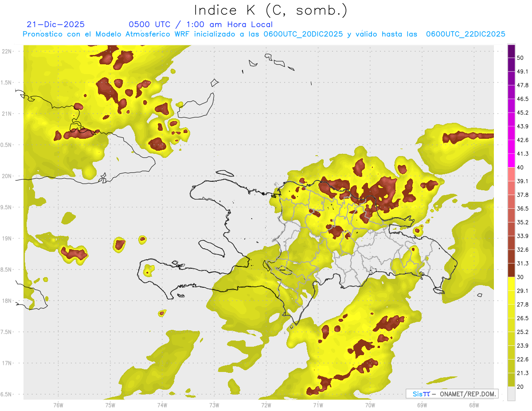The height and width of the screenshot is (411, 532).
Task: Click the colorbar label '35.2'
Action: tap(522, 222)
